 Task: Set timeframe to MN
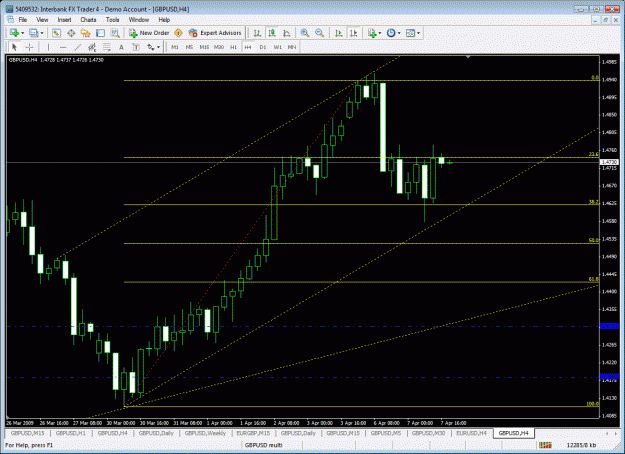pos(292,47)
